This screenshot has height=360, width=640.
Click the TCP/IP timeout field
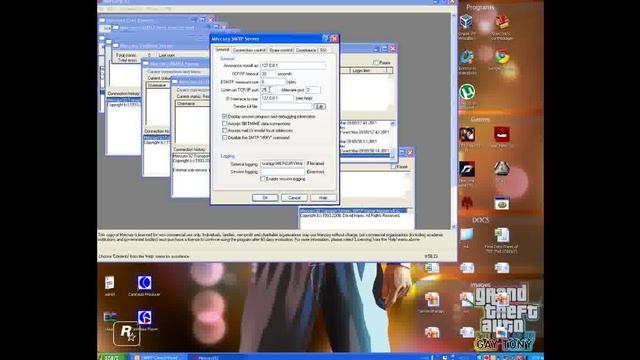point(268,74)
